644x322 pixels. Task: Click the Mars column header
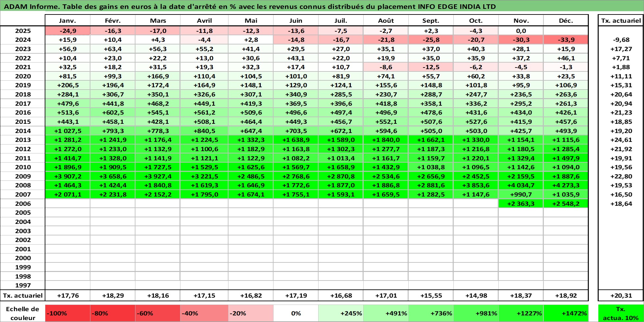click(158, 20)
